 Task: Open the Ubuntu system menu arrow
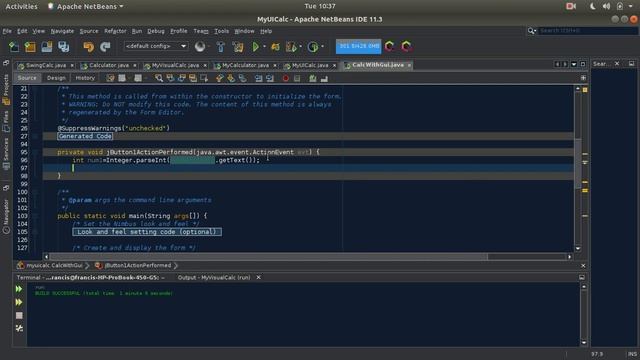[x=631, y=6]
